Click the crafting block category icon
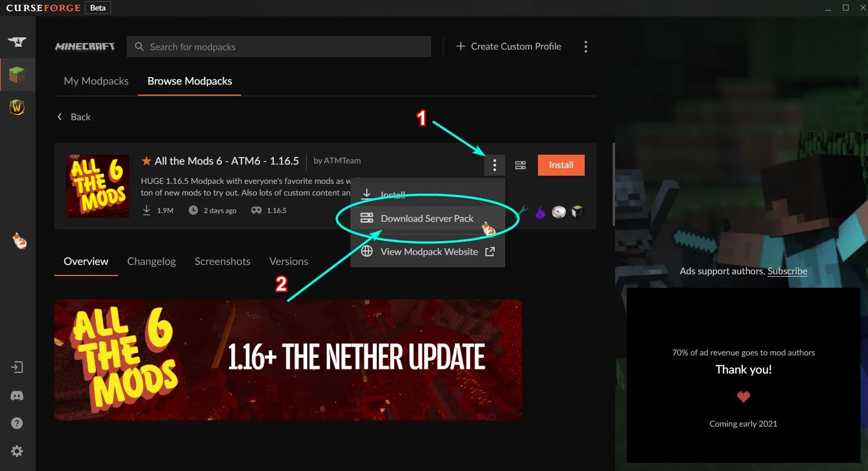Screen dimensions: 868x471 (x=578, y=212)
